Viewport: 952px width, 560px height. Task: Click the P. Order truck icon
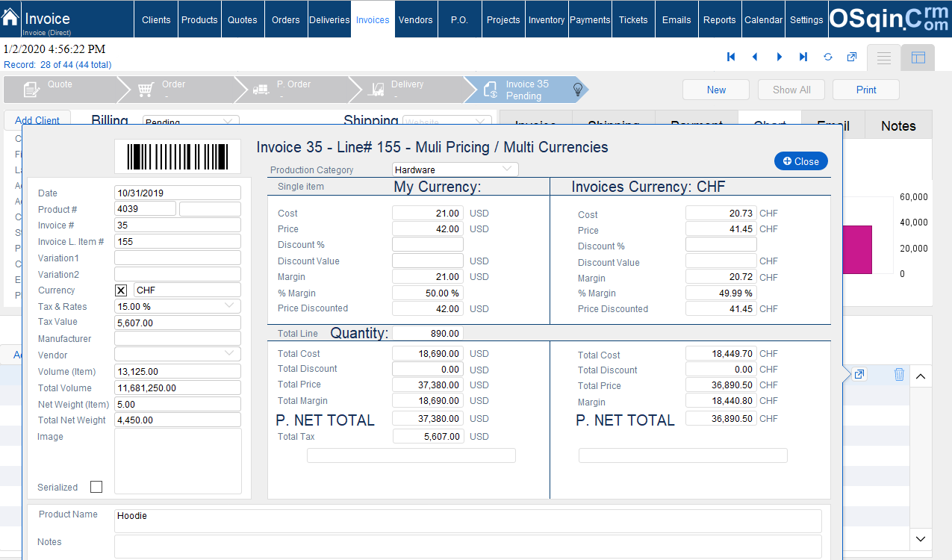click(x=261, y=90)
